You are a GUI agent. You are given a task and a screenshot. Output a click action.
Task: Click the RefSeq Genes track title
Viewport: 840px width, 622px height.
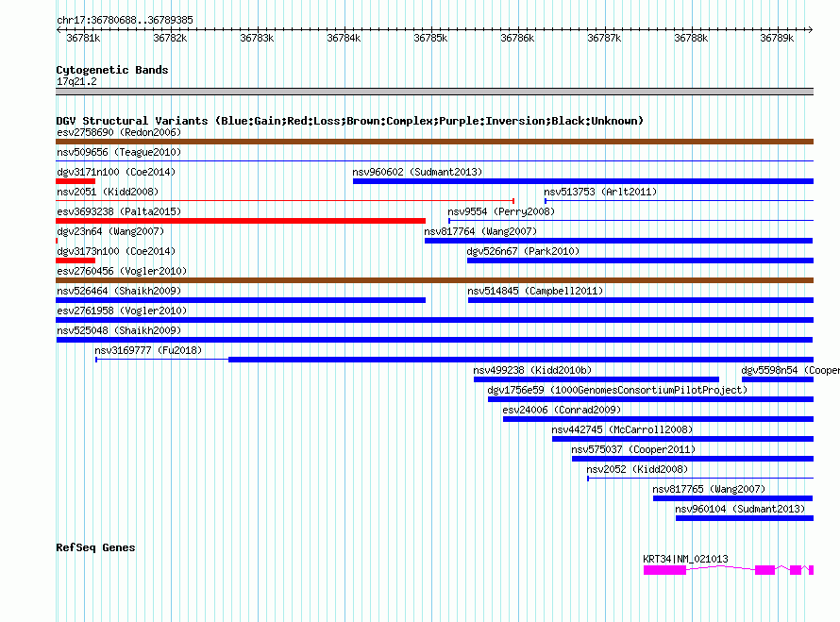[95, 547]
